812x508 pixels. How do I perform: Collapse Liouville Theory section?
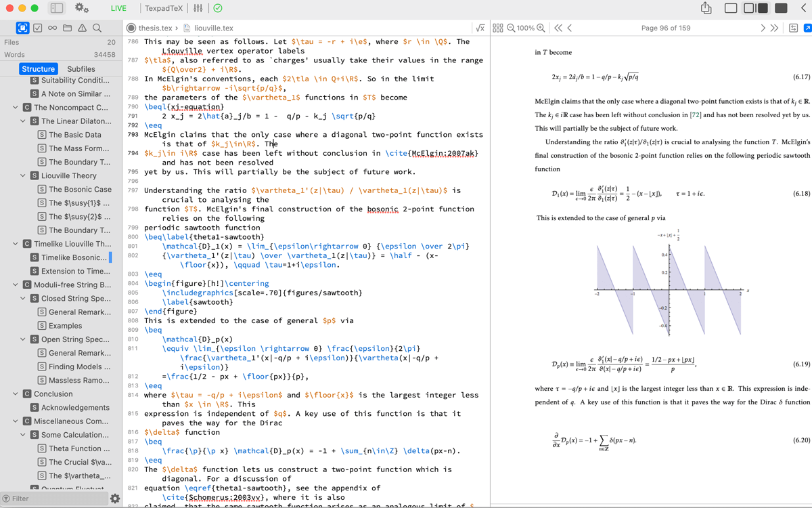pos(23,175)
